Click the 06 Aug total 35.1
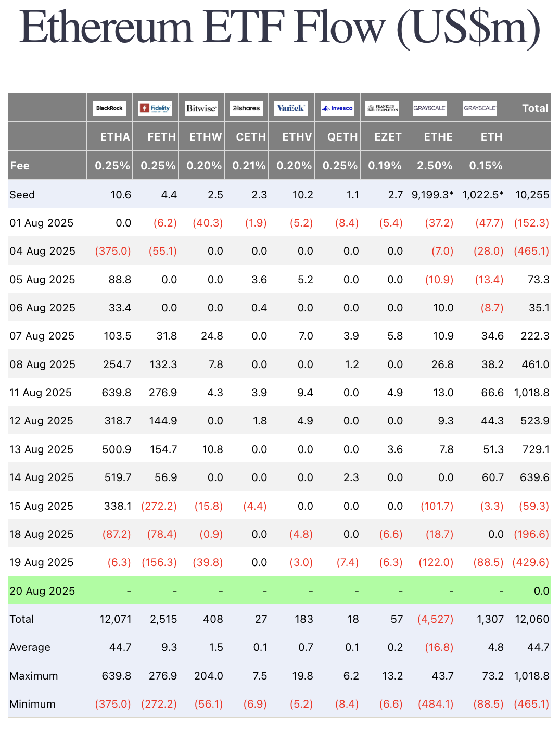The width and height of the screenshot is (560, 729). coord(539,308)
